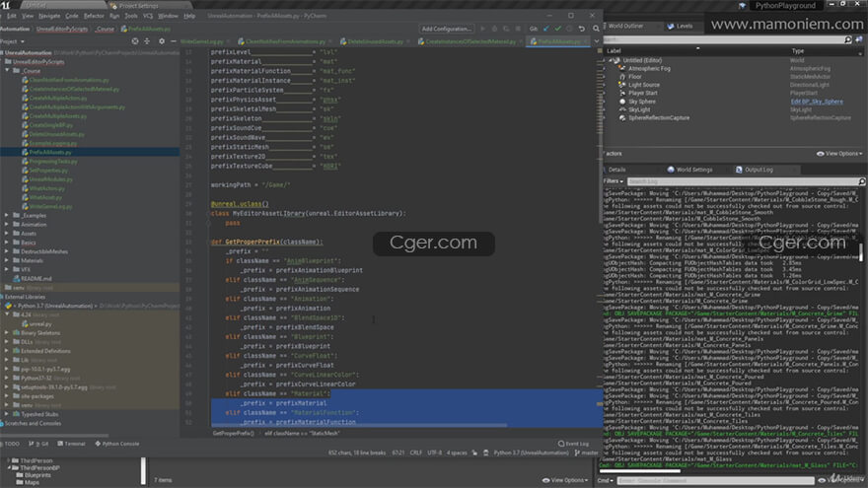868x488 pixels.
Task: Expand the Animation folder
Action: 7,225
